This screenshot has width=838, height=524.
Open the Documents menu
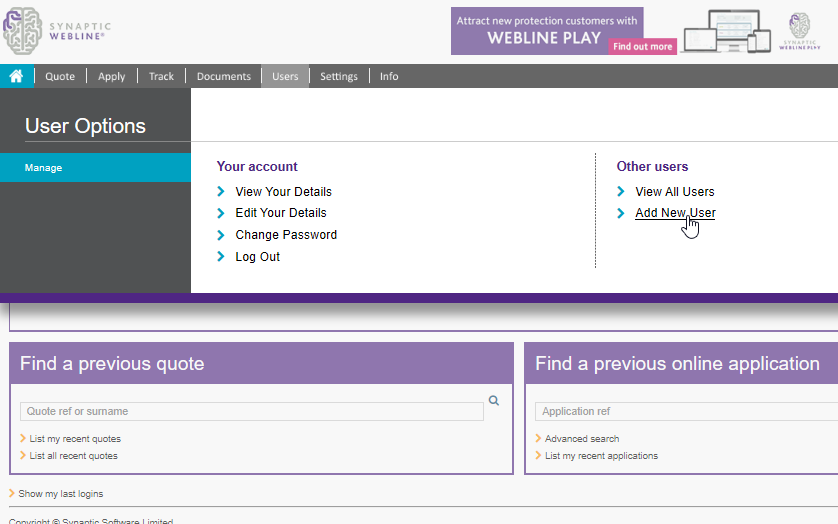[x=223, y=76]
